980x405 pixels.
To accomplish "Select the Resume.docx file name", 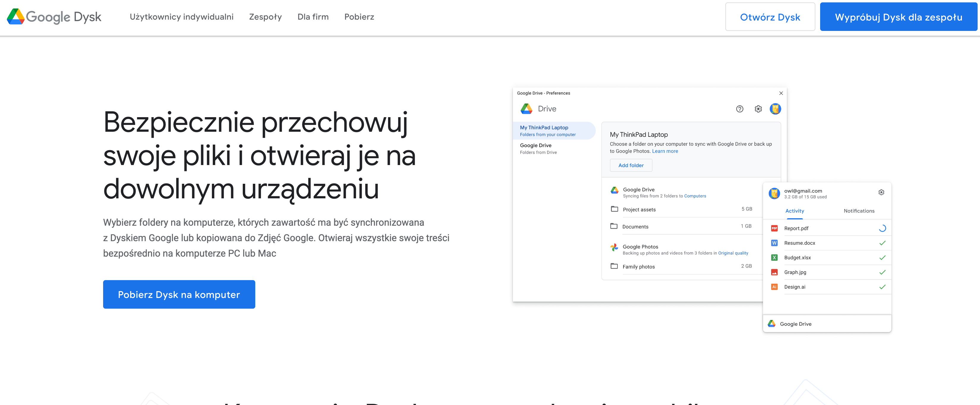I will (x=799, y=243).
